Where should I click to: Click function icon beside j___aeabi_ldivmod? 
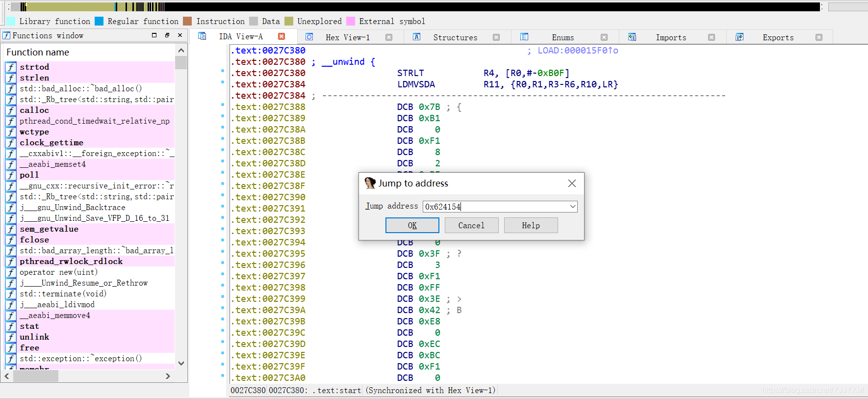[x=11, y=304]
